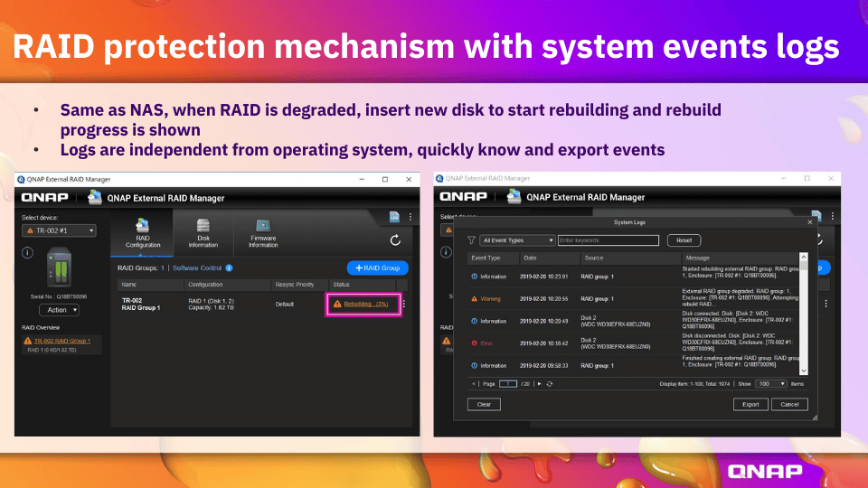868x488 pixels.
Task: Click the warning icon beside Rebuilding status
Action: tap(337, 304)
